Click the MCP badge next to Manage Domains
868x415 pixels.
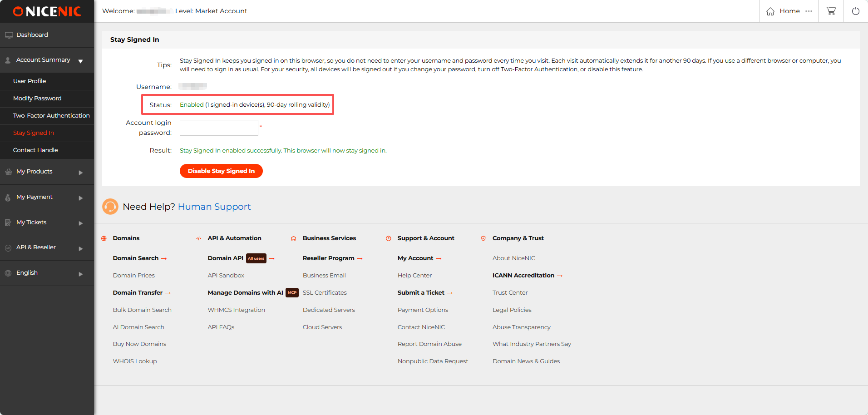292,292
